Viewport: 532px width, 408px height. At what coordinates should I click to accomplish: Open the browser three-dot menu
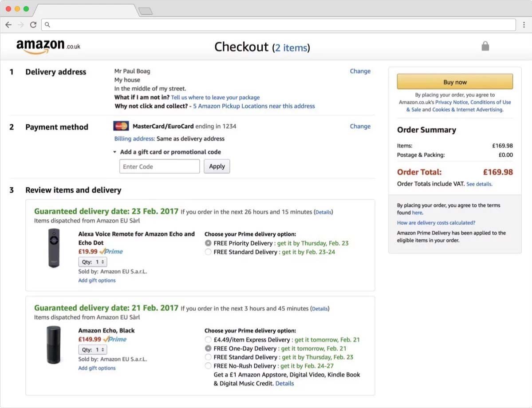524,25
